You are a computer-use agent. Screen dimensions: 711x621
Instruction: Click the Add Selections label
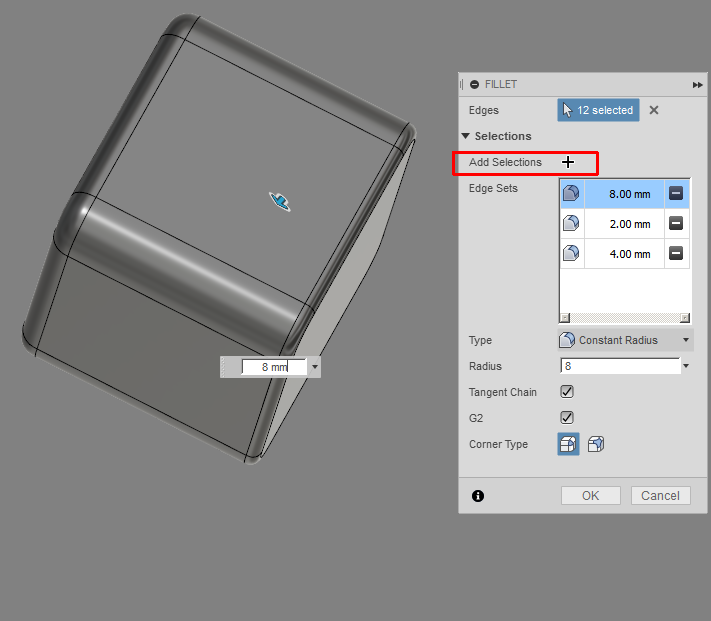click(505, 162)
